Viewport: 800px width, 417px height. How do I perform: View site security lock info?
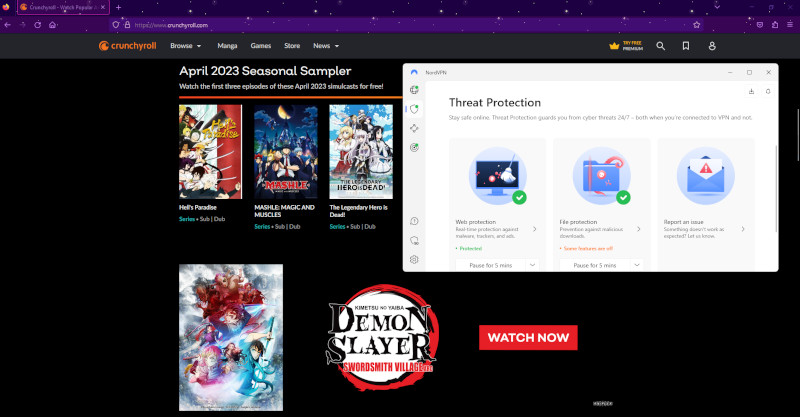click(127, 24)
